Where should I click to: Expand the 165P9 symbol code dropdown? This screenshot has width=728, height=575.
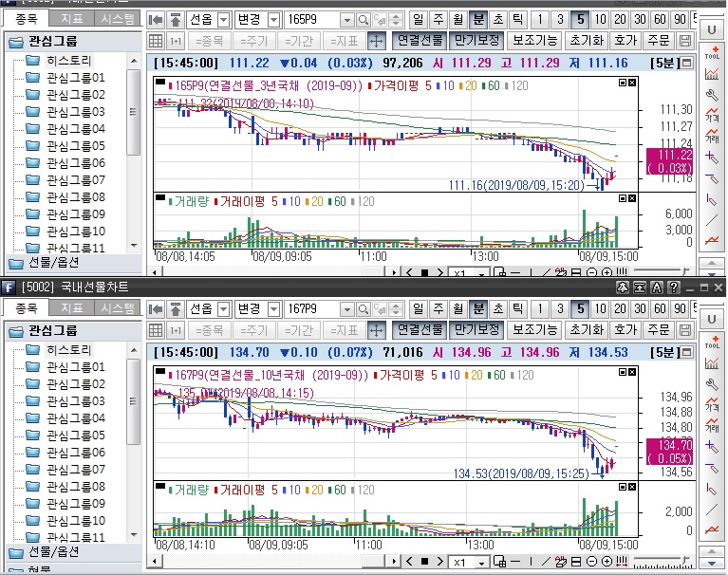tap(346, 20)
